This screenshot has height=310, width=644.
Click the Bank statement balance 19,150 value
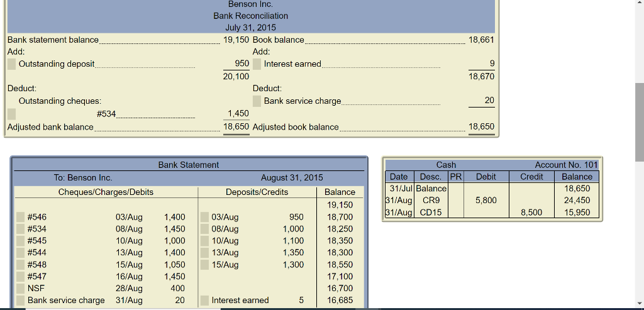point(236,40)
